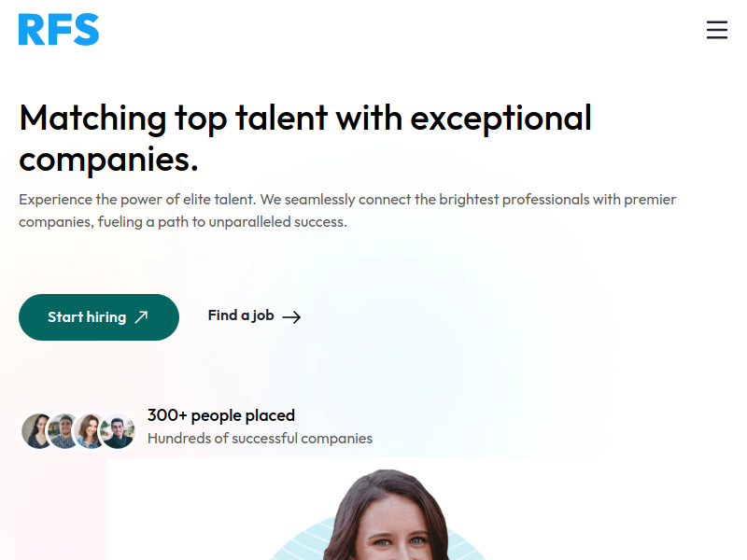Click the word 'talent' in the headline
Viewport: 747px width, 560px height.
[281, 119]
